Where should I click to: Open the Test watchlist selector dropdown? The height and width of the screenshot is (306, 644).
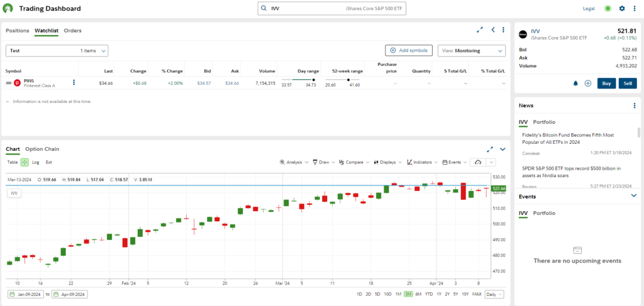click(57, 50)
